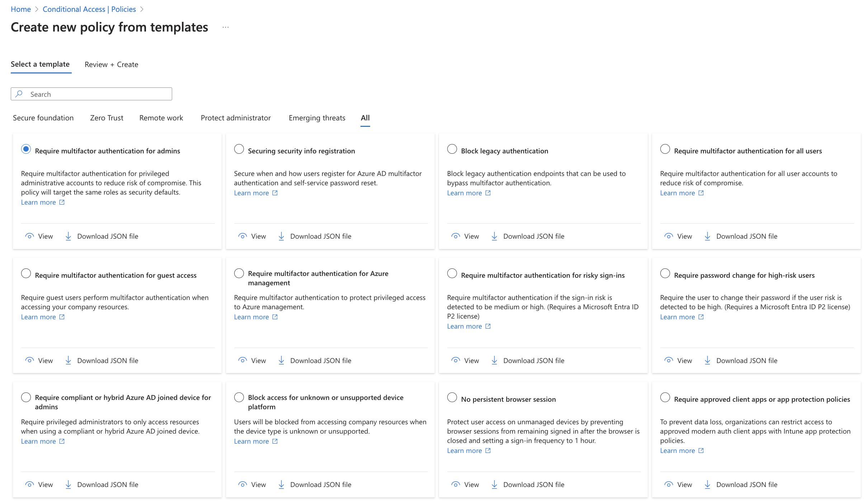
Task: Select Block legacy authentication radio button
Action: [452, 149]
